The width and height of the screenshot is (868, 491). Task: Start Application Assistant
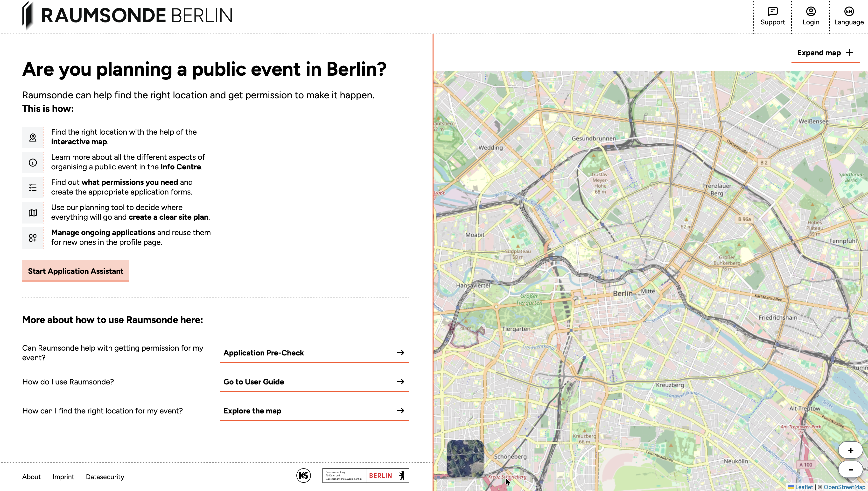click(76, 271)
